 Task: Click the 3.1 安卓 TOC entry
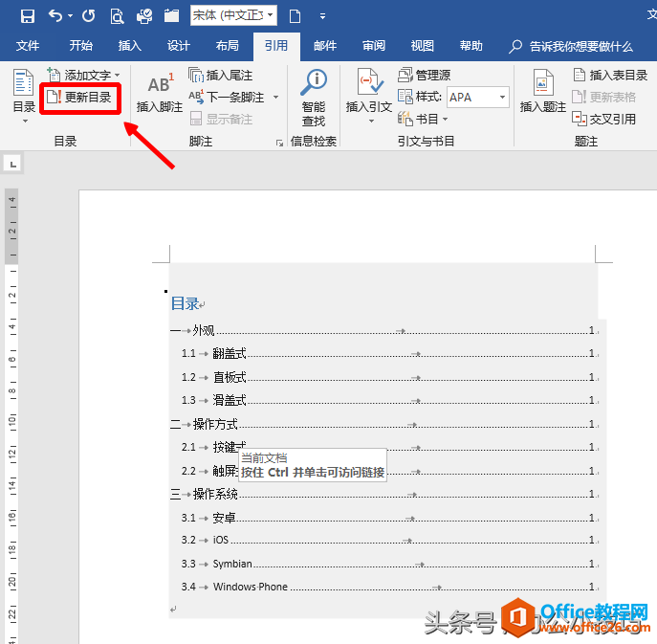point(389,518)
